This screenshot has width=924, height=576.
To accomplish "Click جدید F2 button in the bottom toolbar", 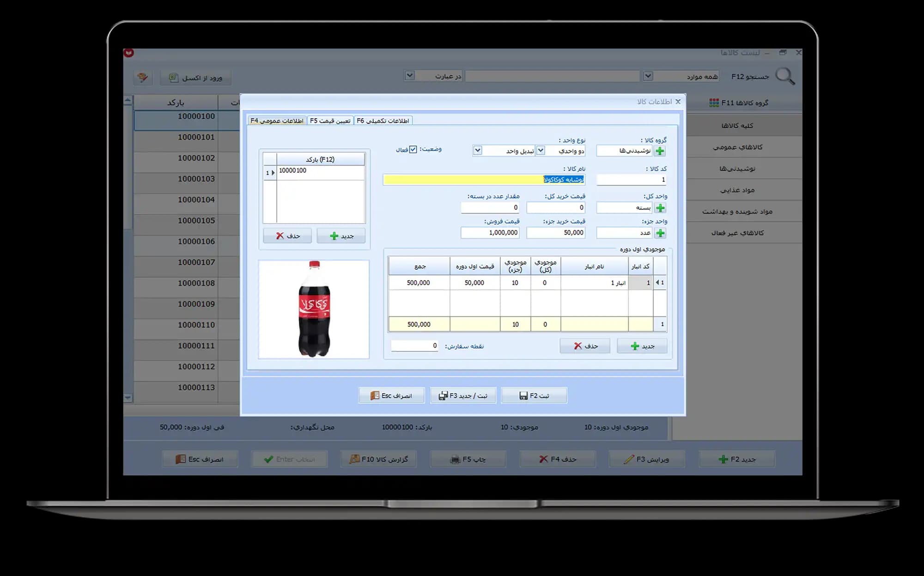I will coord(736,459).
